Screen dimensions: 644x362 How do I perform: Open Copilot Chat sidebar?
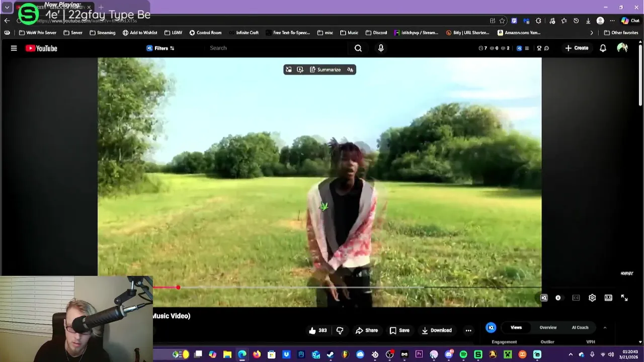click(631, 21)
